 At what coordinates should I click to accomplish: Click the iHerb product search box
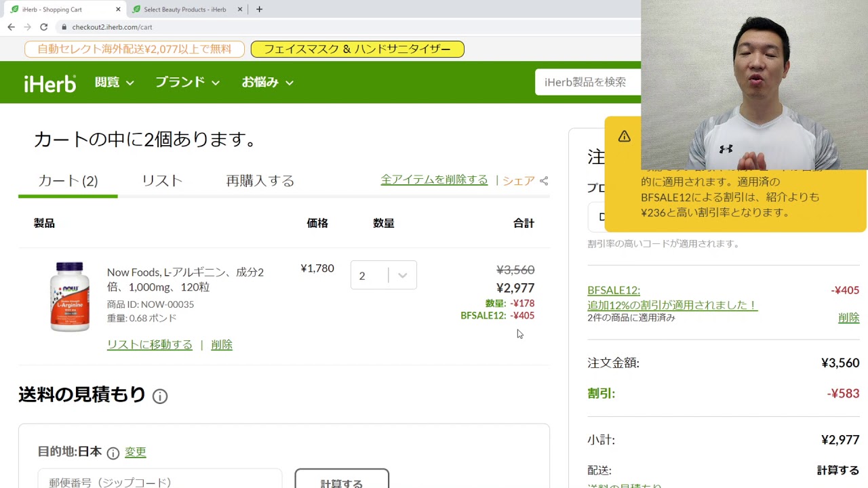point(587,82)
